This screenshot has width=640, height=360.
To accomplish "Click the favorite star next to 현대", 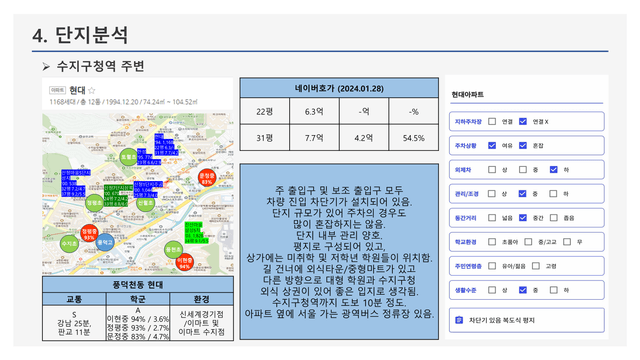I will [x=92, y=90].
